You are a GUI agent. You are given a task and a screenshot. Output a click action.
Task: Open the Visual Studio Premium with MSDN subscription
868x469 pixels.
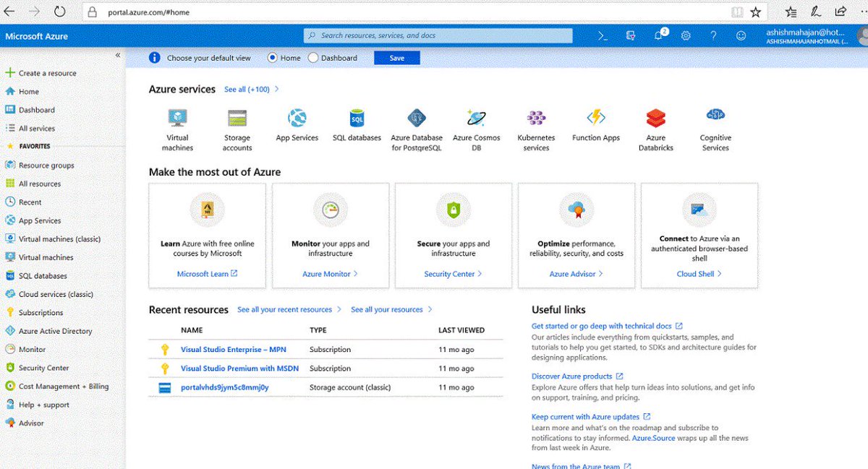pyautogui.click(x=239, y=369)
